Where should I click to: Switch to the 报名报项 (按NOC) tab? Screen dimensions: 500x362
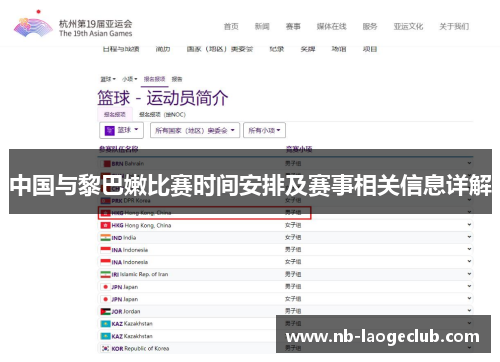click(x=162, y=115)
